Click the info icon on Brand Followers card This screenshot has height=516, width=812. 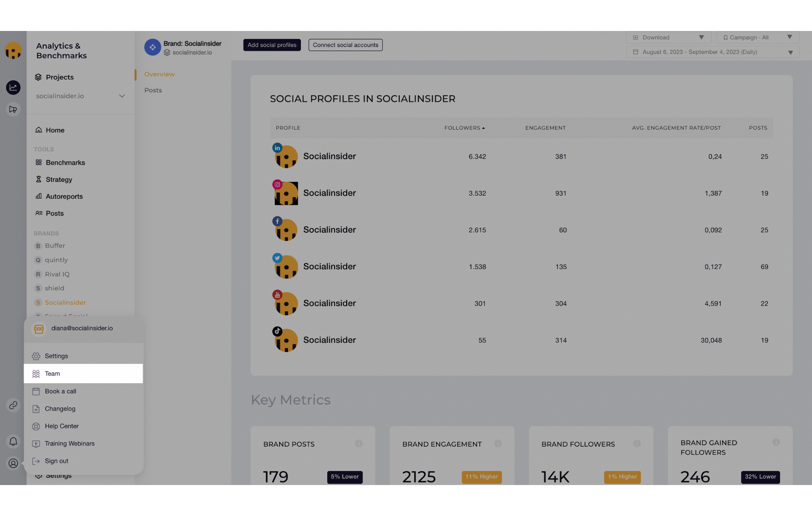pos(637,443)
